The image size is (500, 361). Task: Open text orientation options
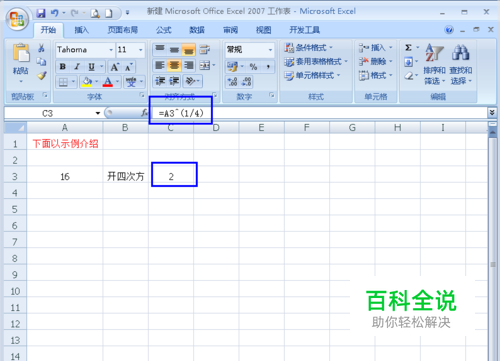click(x=192, y=81)
